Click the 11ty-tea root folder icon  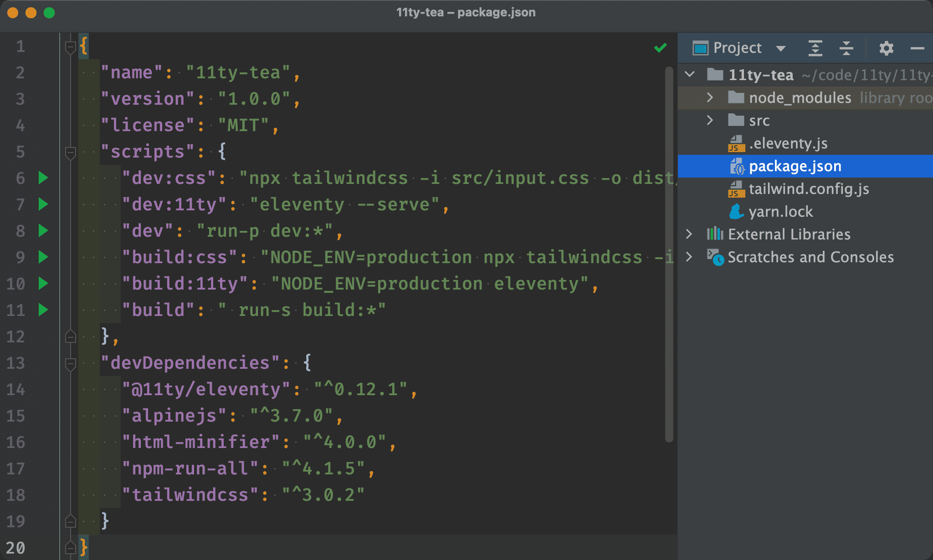[x=715, y=74]
